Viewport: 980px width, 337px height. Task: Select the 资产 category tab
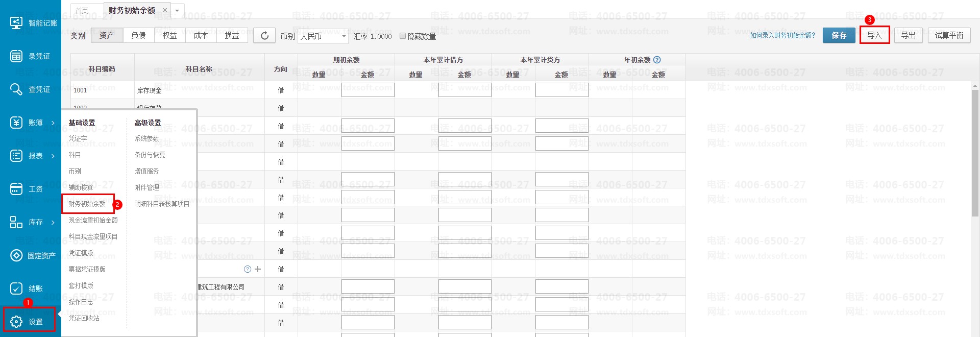pyautogui.click(x=107, y=35)
